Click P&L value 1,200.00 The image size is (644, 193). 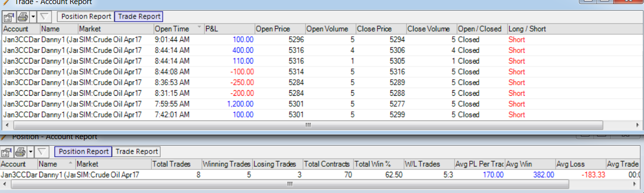[240, 104]
